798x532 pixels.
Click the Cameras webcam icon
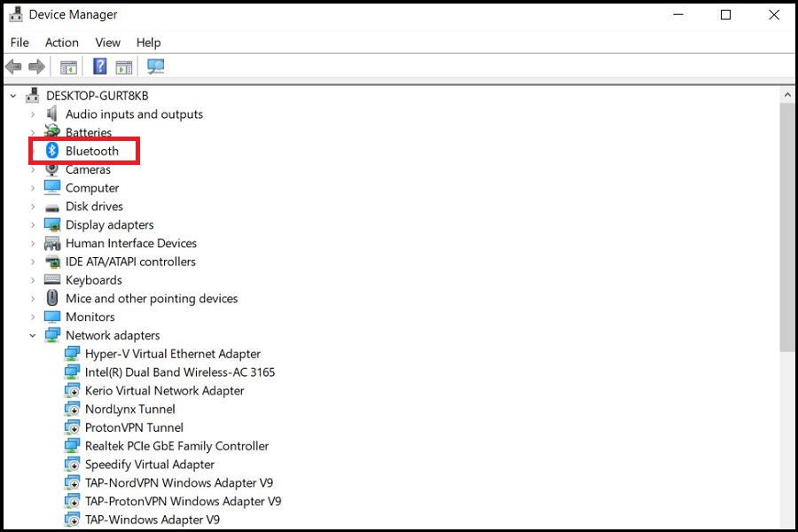52,169
